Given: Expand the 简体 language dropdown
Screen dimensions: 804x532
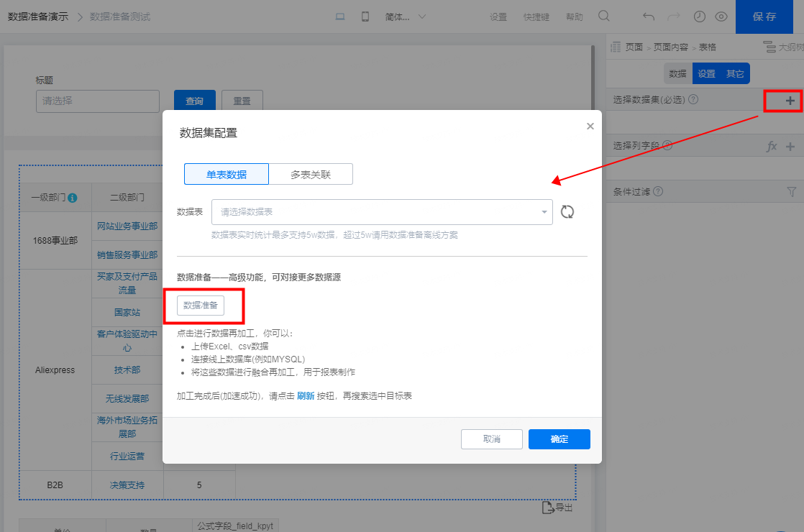Looking at the screenshot, I should pyautogui.click(x=405, y=17).
